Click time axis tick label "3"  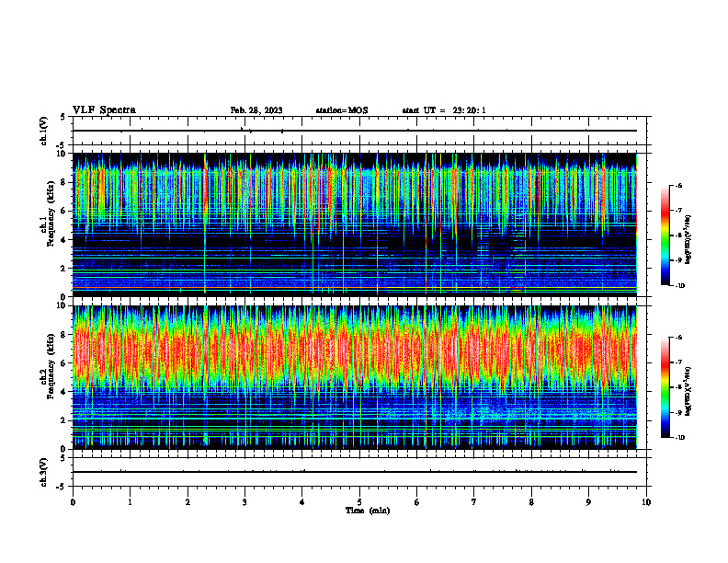(245, 502)
